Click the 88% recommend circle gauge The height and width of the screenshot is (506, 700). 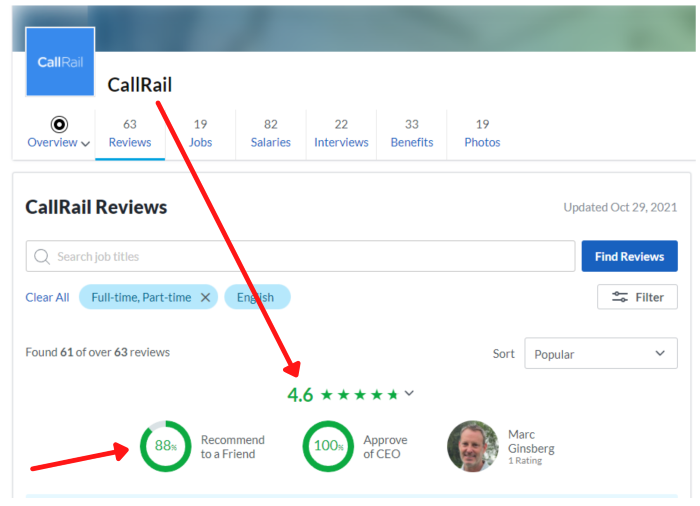pos(166,446)
